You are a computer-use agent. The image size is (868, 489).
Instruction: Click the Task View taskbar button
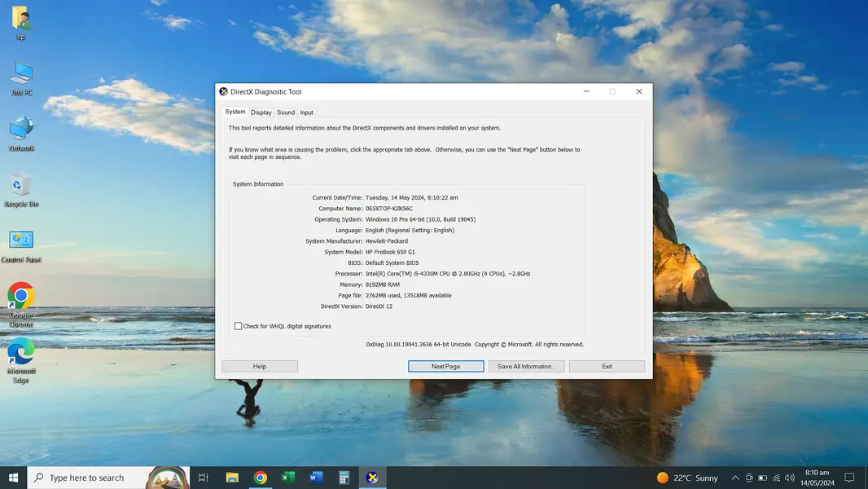coord(204,478)
